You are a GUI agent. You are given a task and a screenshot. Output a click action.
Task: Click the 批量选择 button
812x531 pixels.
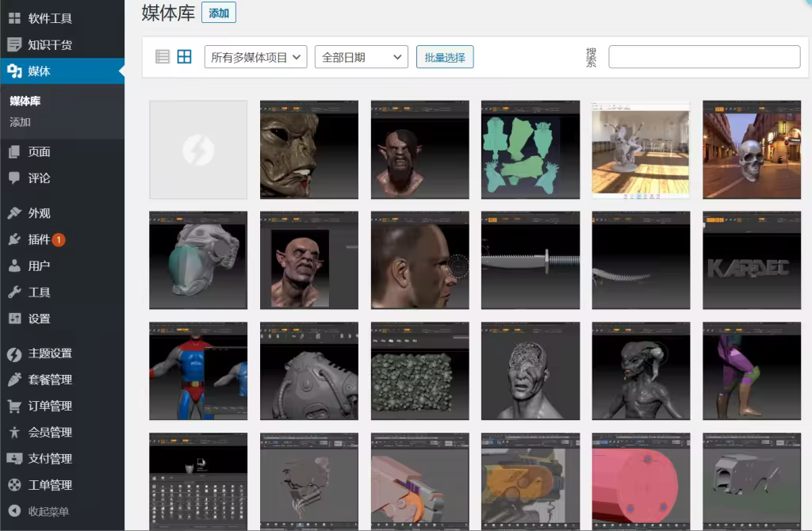[x=445, y=57]
